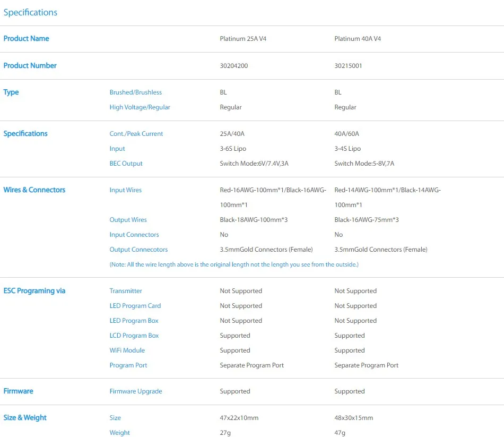This screenshot has height=437, width=504.
Task: Click the Platinum 40A V4 product name
Action: point(358,39)
